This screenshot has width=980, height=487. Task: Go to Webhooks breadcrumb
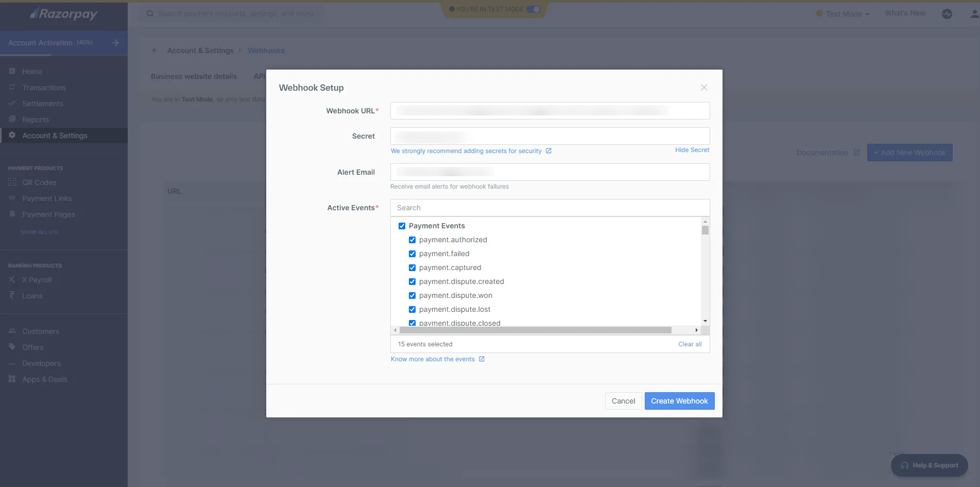click(266, 51)
